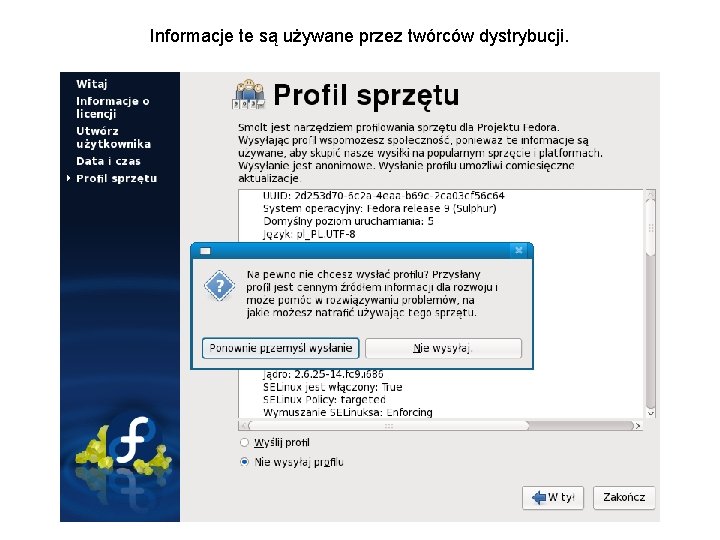
Task: Click the dialog window menu icon
Action: (205, 251)
